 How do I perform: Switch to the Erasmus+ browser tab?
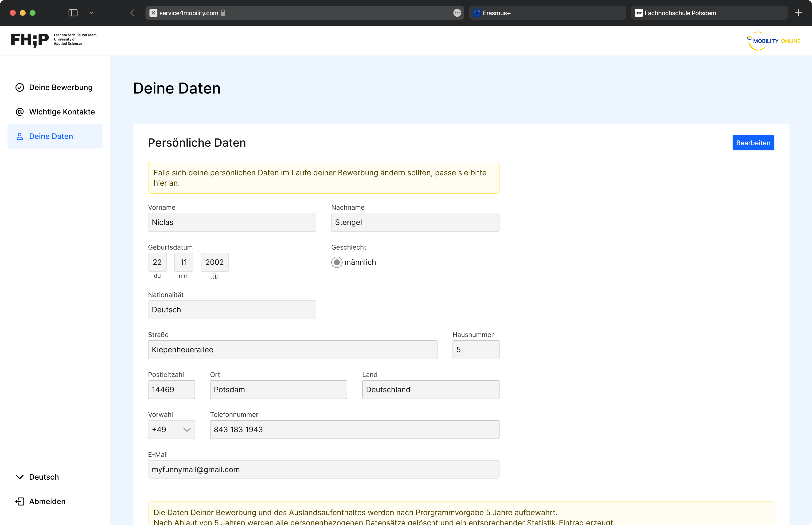547,13
